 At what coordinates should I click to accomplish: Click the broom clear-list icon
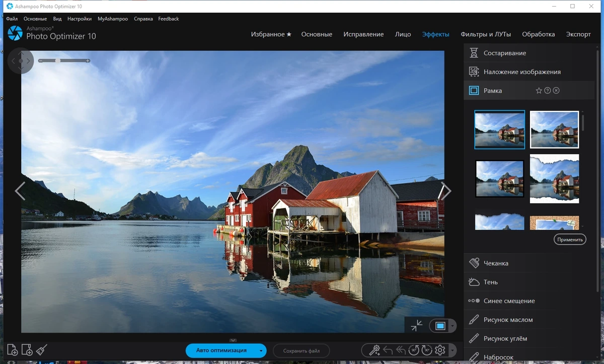pos(42,350)
